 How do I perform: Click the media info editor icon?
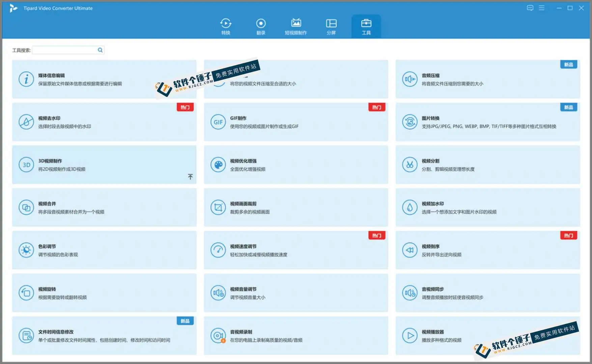[26, 79]
